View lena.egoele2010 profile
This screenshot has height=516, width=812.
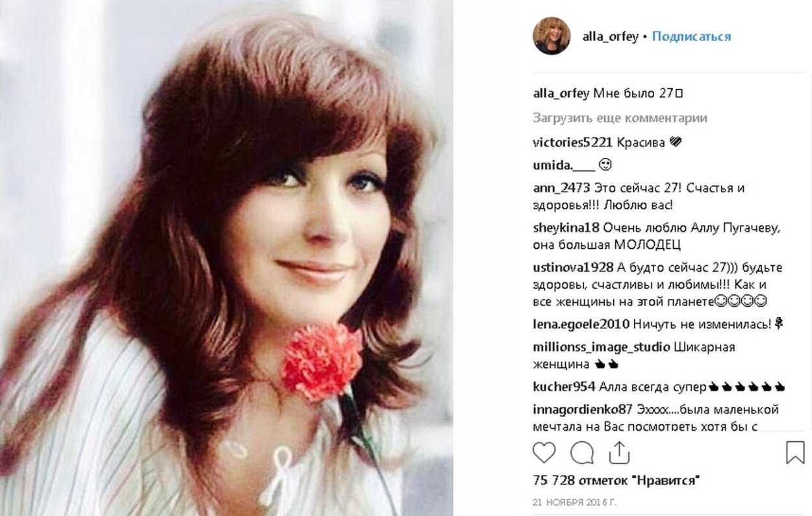click(x=581, y=324)
